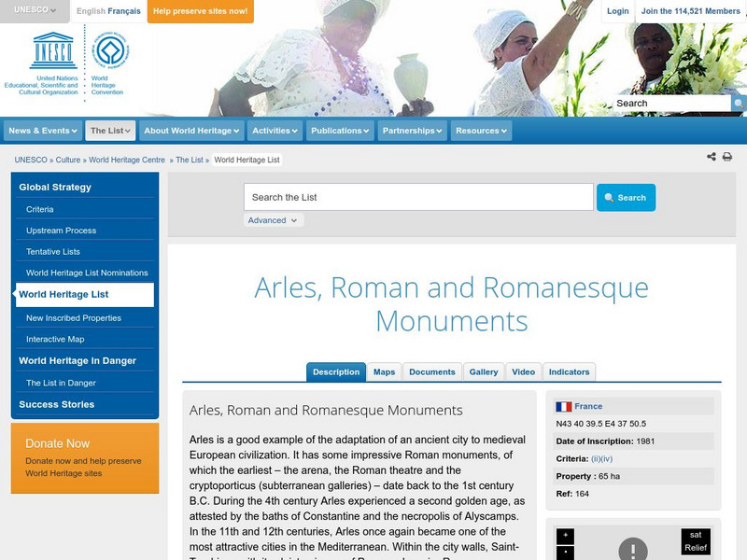Open Criteria in sidebar
This screenshot has height=560, width=747.
(x=40, y=209)
